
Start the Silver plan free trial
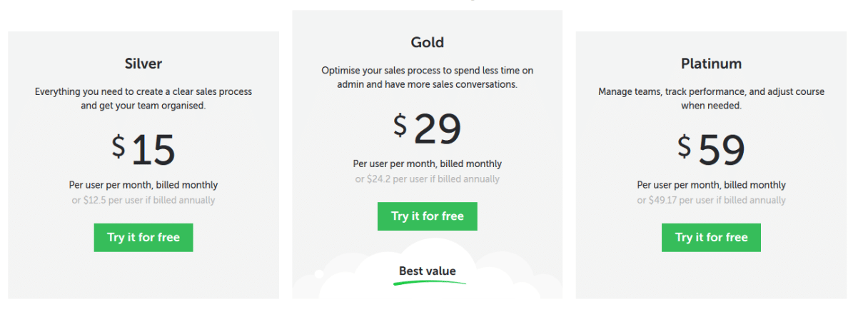coord(143,238)
